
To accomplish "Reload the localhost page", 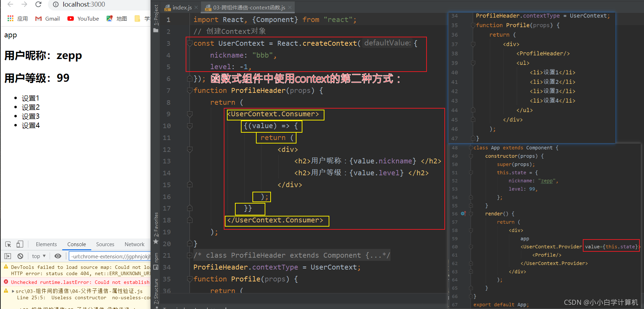I will [38, 5].
